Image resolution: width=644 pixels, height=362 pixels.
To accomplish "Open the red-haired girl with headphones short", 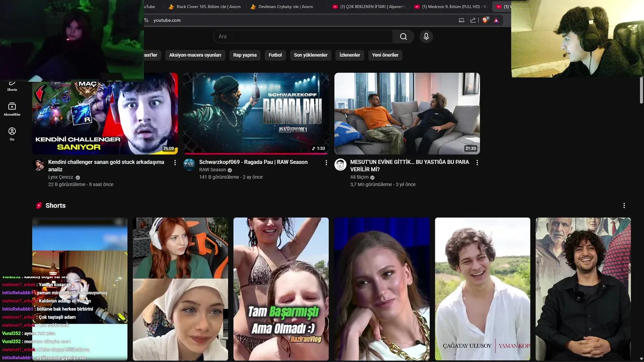I will [x=181, y=289].
